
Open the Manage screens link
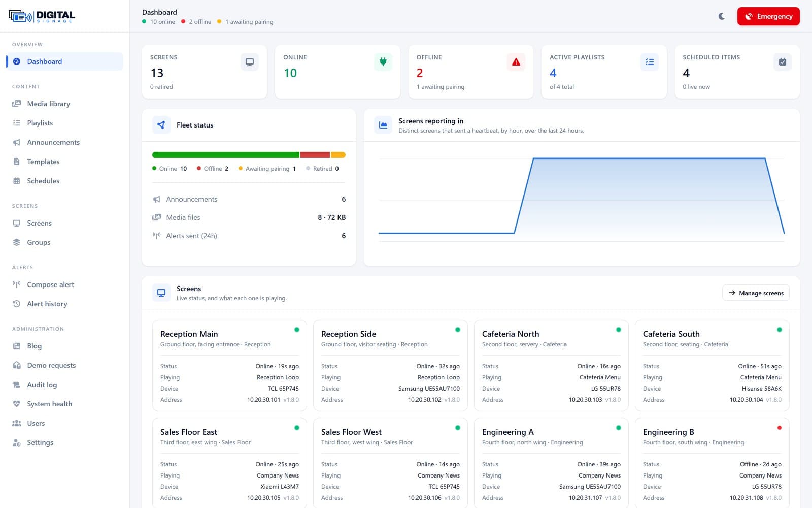click(x=756, y=293)
